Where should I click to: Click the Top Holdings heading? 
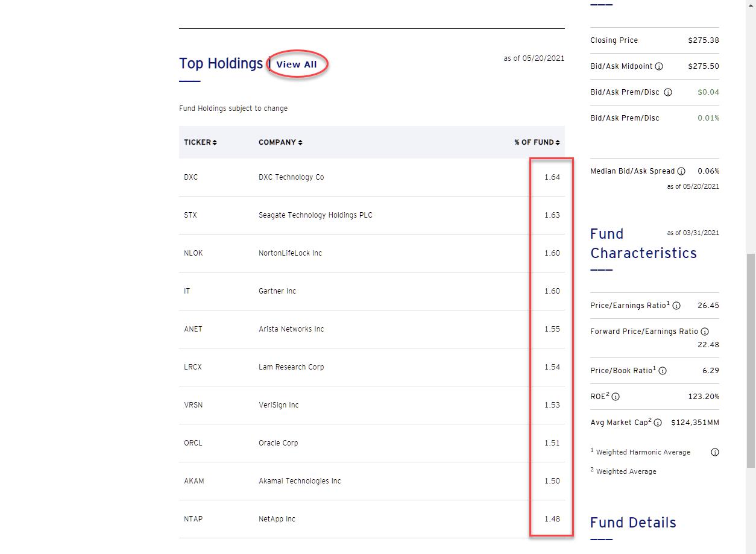pos(221,63)
